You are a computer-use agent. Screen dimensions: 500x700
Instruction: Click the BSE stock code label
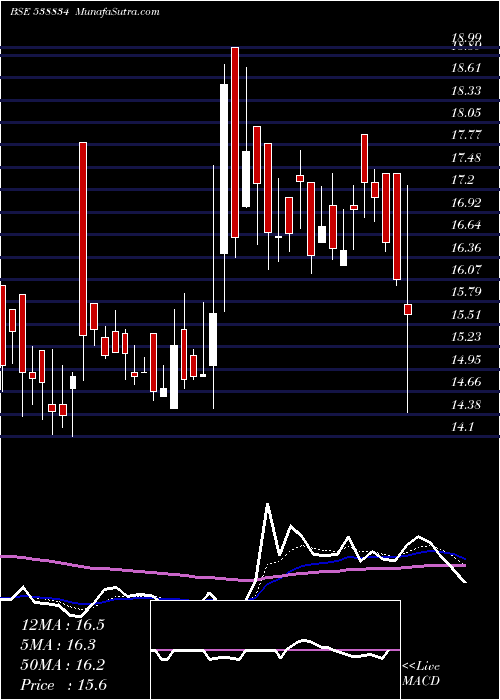tap(39, 12)
